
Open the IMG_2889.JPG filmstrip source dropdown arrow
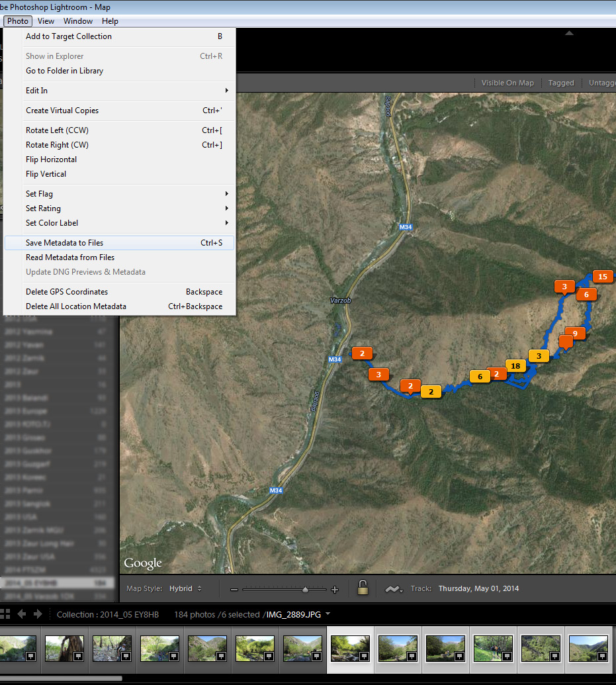[x=328, y=614]
